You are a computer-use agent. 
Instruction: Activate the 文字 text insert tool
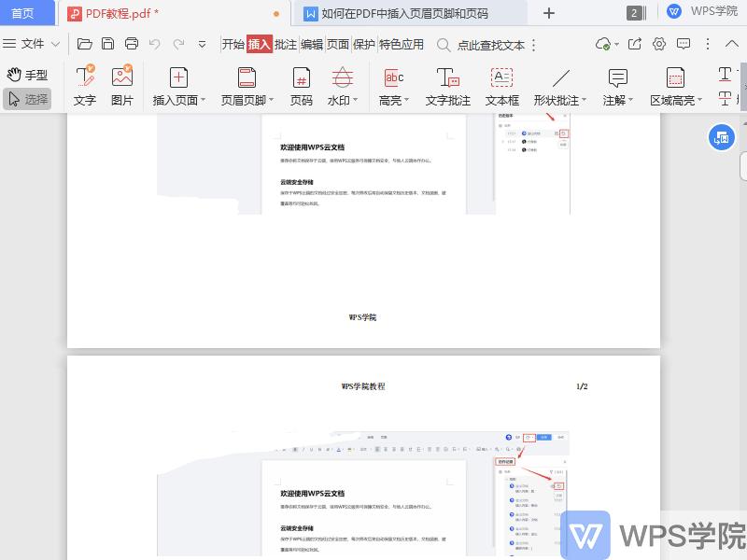84,84
